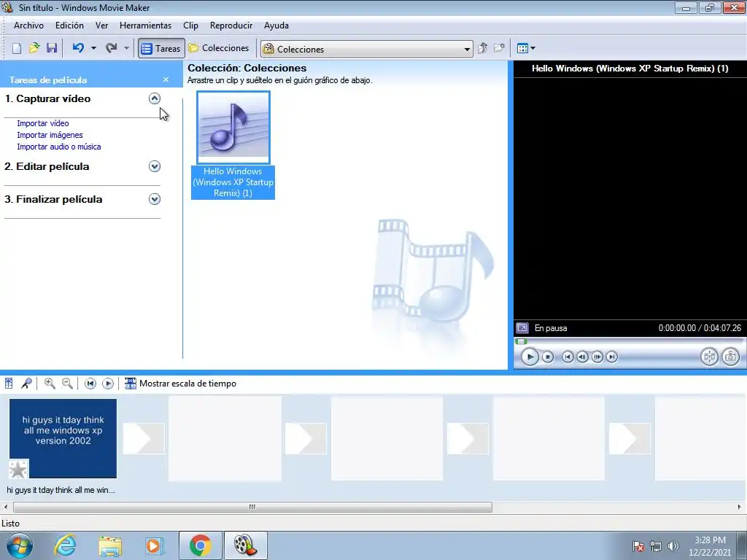Open project using the folder icon
This screenshot has width=747, height=560.
[x=34, y=48]
